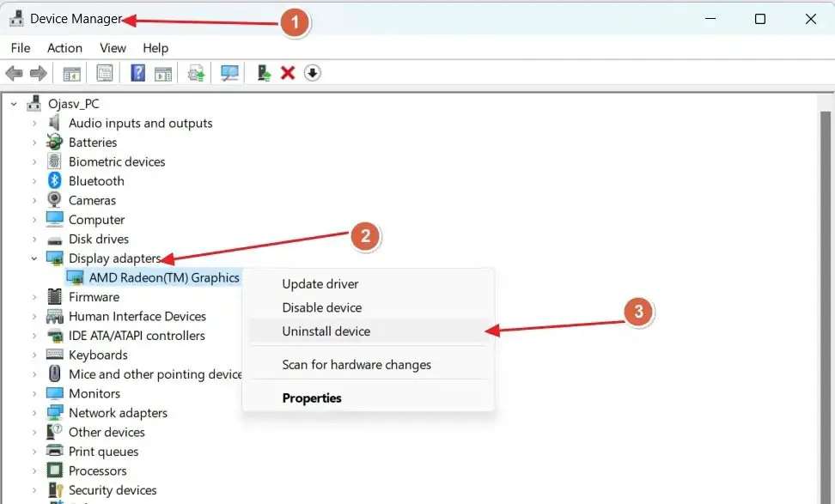
Task: Collapse the Ojasv_PC root node
Action: pyautogui.click(x=15, y=104)
